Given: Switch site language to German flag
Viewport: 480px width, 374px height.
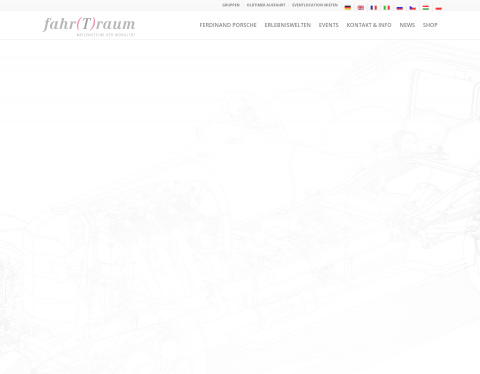Looking at the screenshot, I should point(348,8).
